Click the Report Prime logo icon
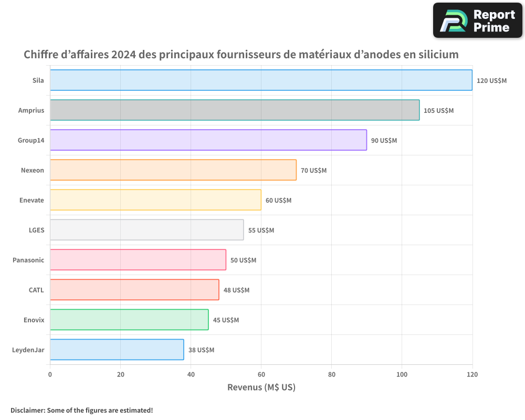 pos(453,21)
